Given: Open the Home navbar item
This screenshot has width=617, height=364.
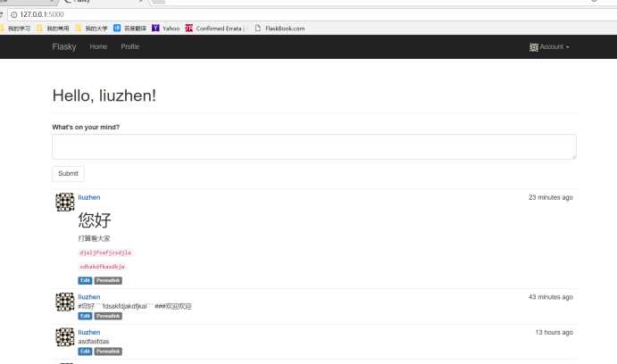Looking at the screenshot, I should tap(98, 46).
